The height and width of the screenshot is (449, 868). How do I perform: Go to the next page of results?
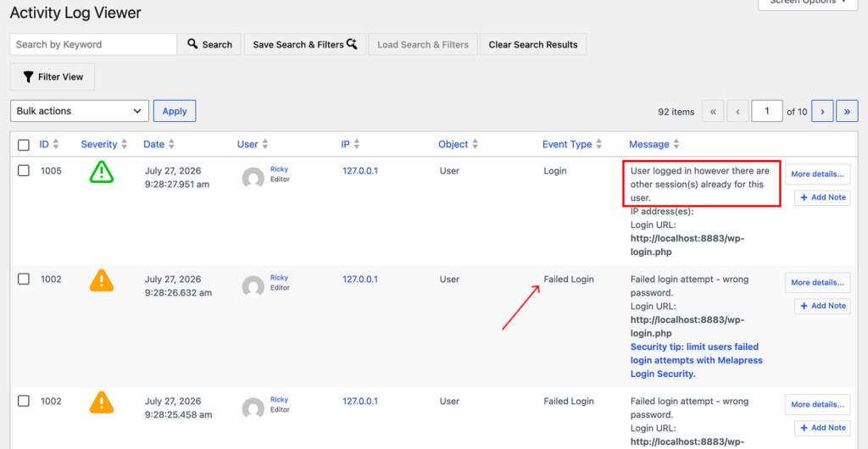pyautogui.click(x=822, y=111)
